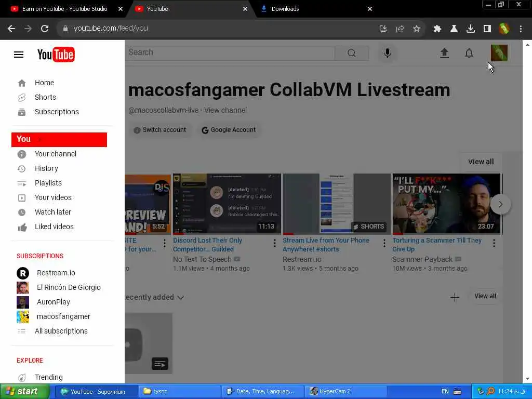Open AuronPlay subscription channel

[54, 302]
